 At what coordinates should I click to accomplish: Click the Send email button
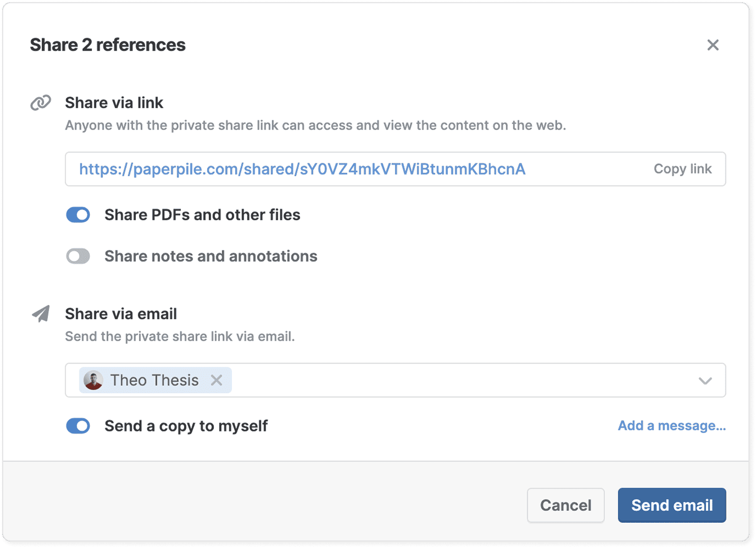[672, 505]
